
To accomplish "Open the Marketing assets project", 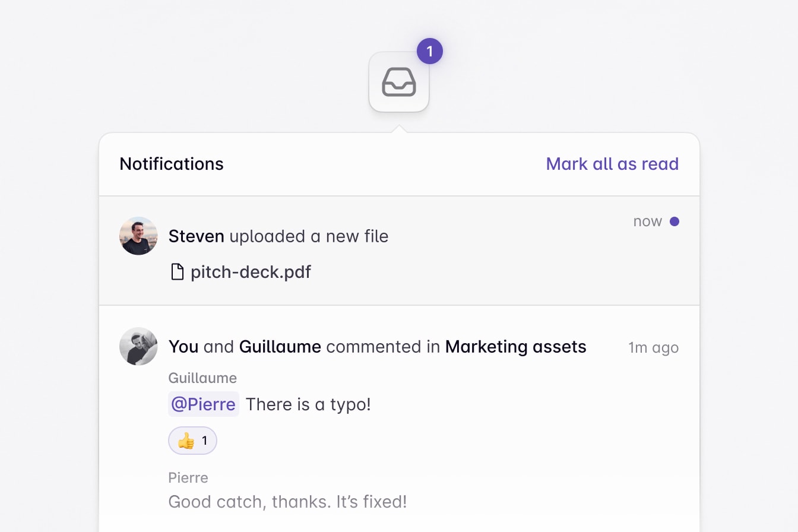I will pos(515,347).
